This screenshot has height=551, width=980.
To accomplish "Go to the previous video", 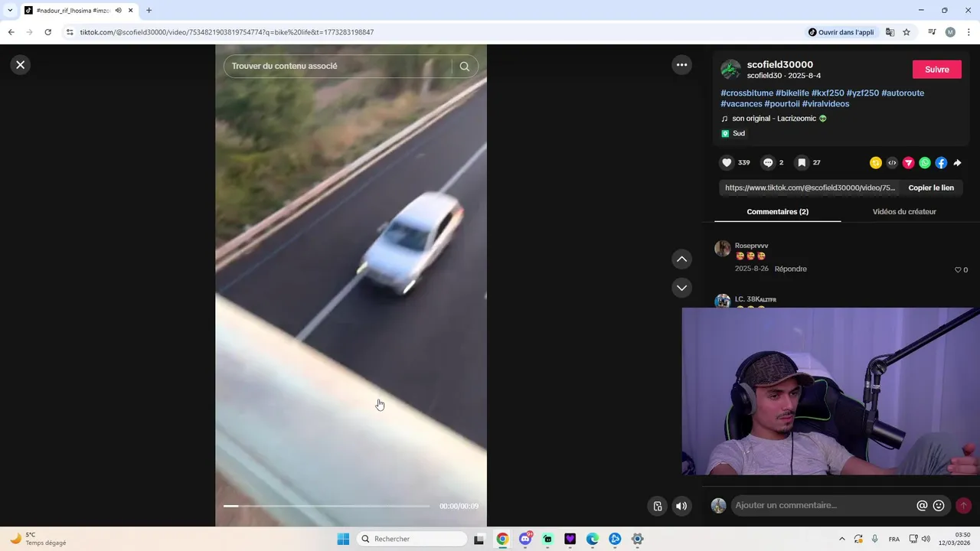I will click(681, 259).
